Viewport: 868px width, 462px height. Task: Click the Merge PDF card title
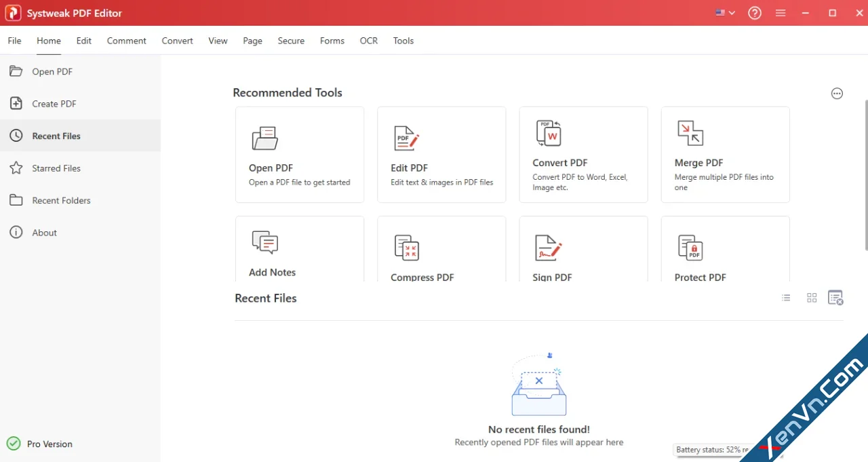pos(698,163)
